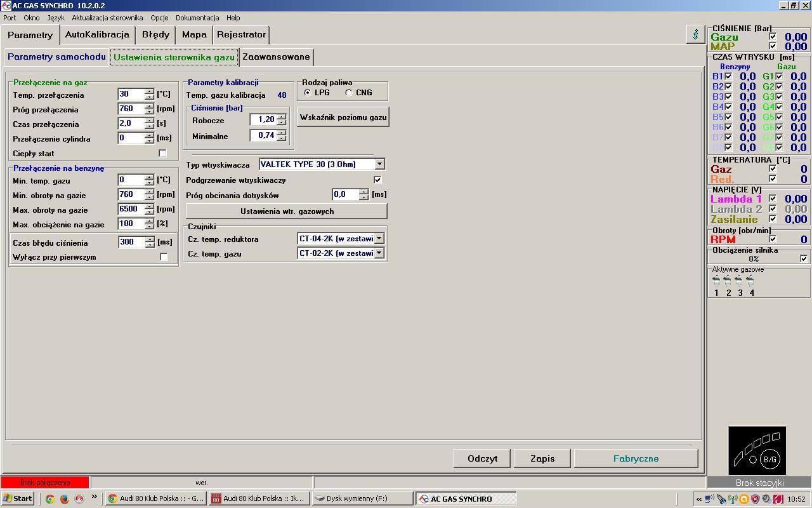Click the 'Brak połączenia' status indicator
Viewport: 812px width, 508px height.
(45, 483)
